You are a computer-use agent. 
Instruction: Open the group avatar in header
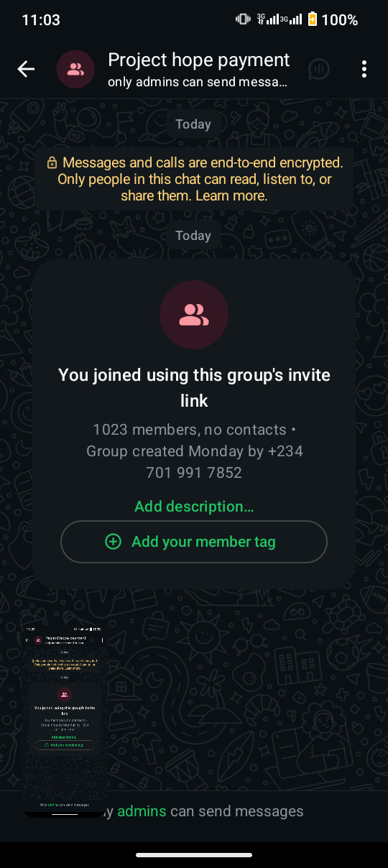coord(75,69)
